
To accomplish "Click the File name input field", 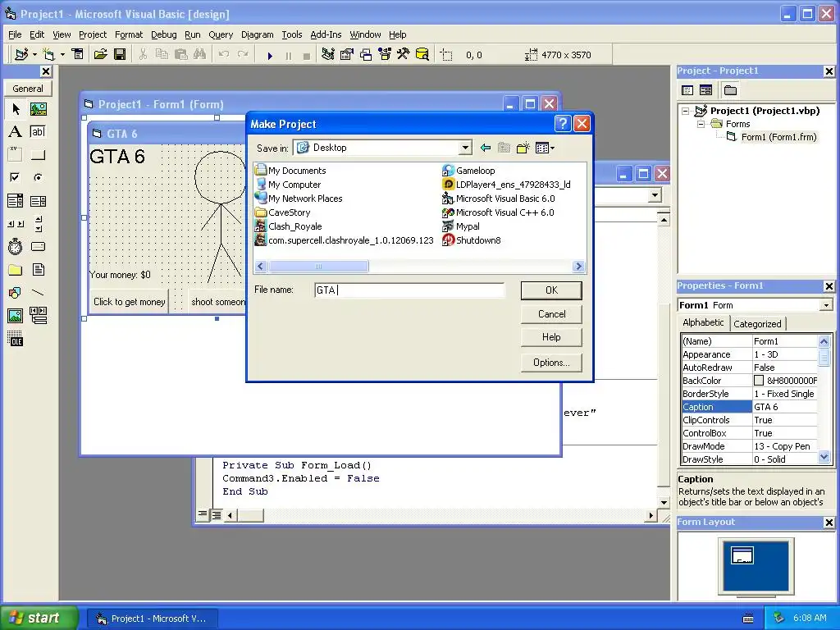I will tap(409, 290).
